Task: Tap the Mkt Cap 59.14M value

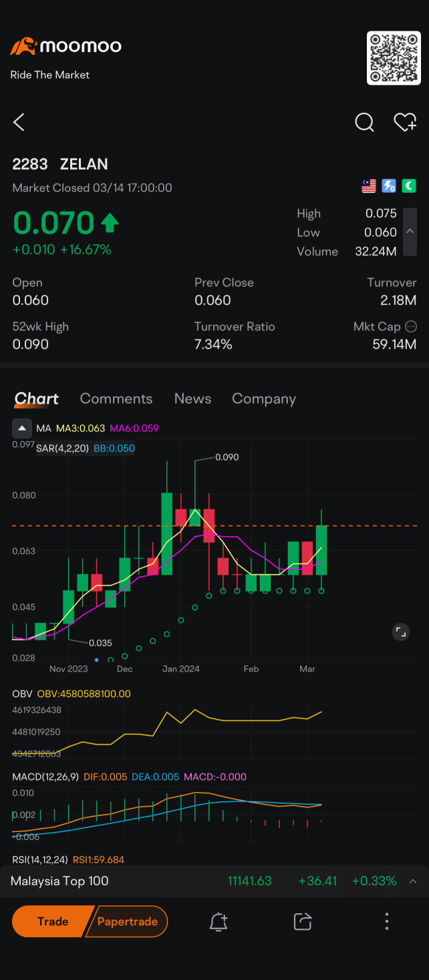Action: coord(394,344)
